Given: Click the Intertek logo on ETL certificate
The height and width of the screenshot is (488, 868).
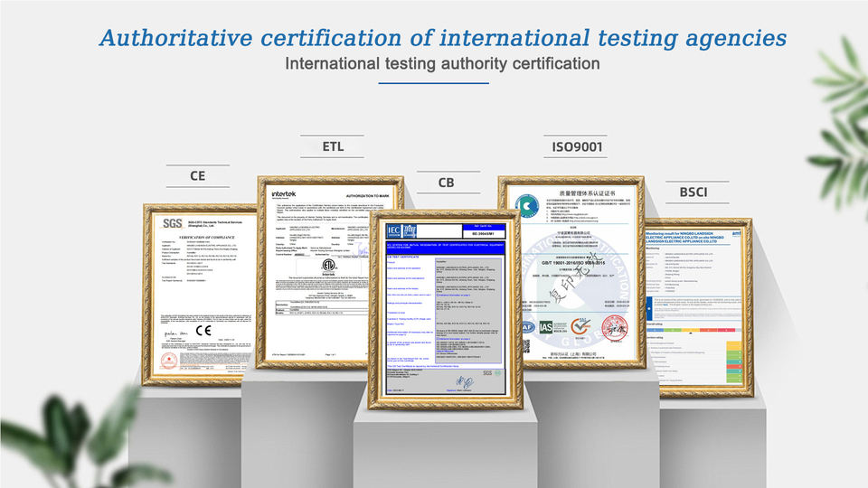Looking at the screenshot, I should tap(284, 194).
